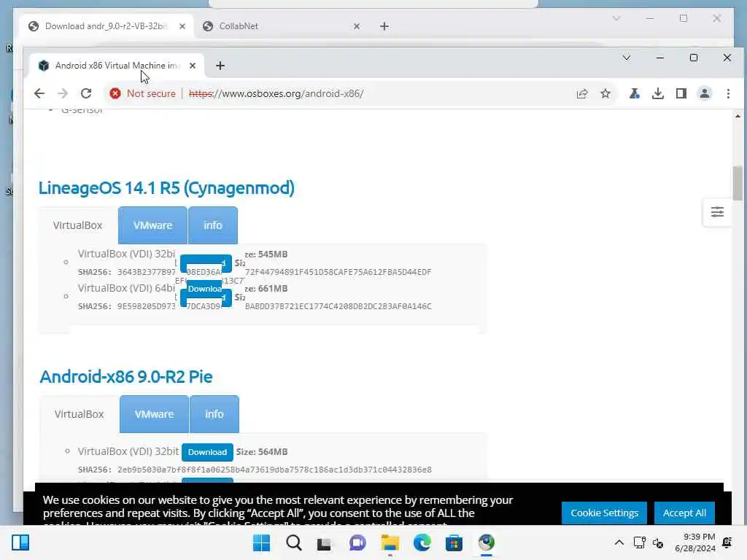Select Info tab under LineageOS

pos(213,225)
